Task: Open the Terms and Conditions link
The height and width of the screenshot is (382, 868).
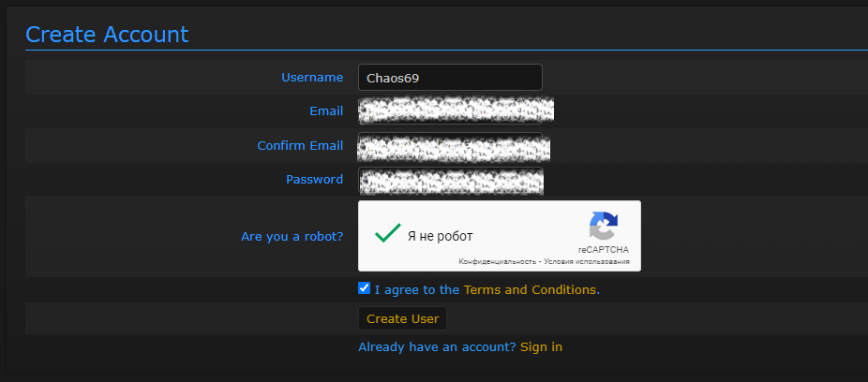Action: click(530, 289)
